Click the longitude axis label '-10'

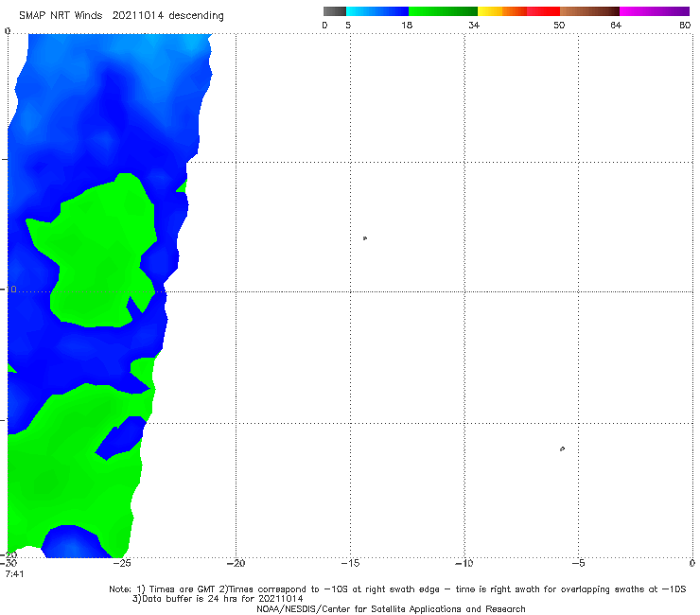tap(464, 564)
